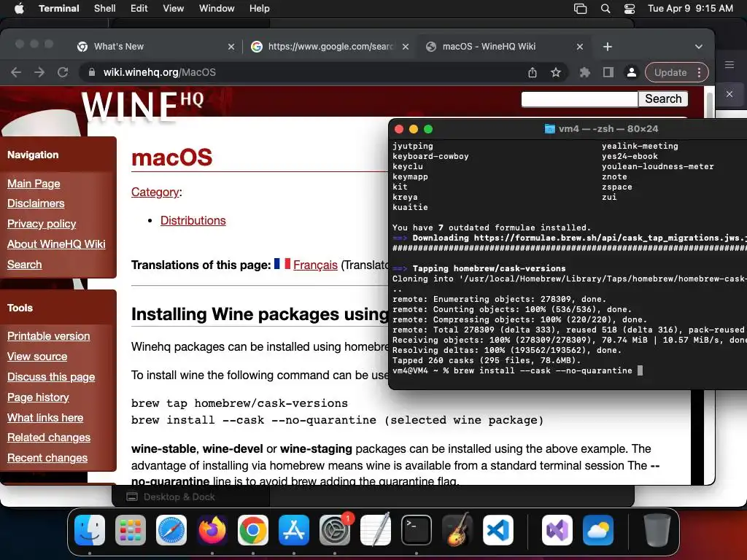Open the View menu

[173, 9]
